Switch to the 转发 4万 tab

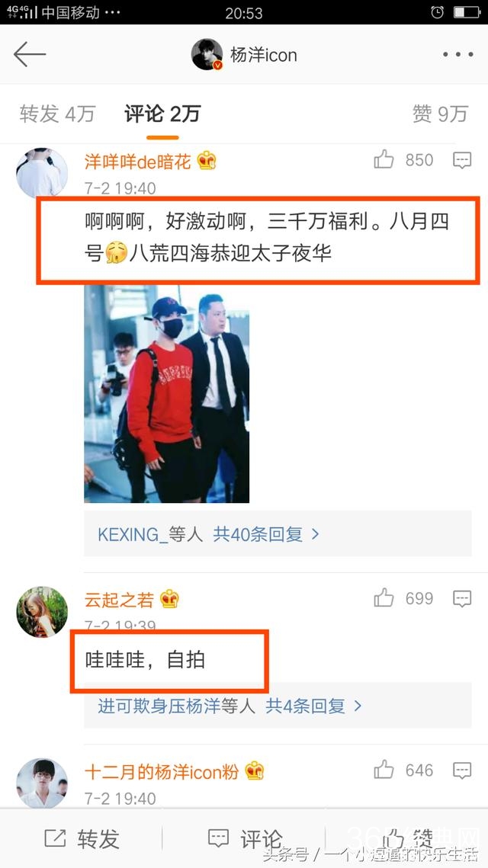tap(57, 114)
